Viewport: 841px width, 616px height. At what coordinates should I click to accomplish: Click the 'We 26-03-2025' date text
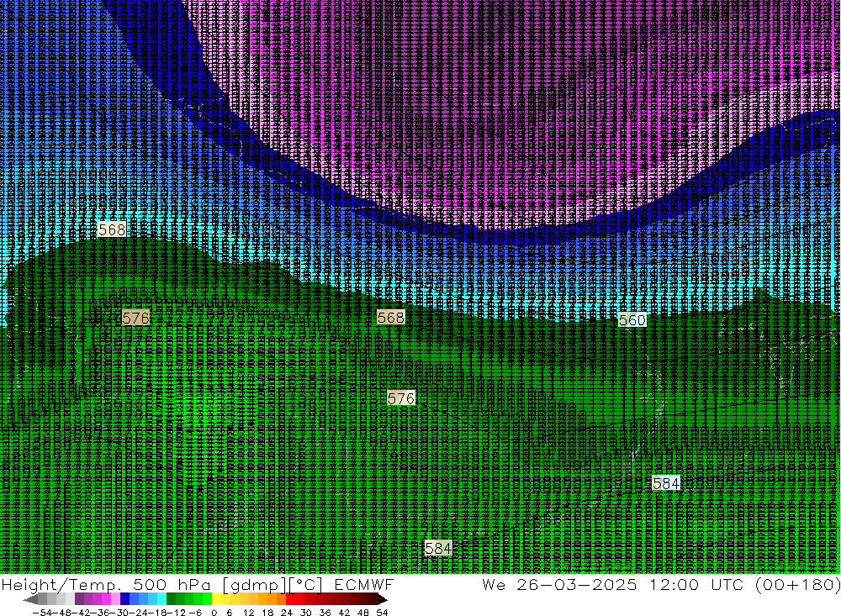click(559, 584)
